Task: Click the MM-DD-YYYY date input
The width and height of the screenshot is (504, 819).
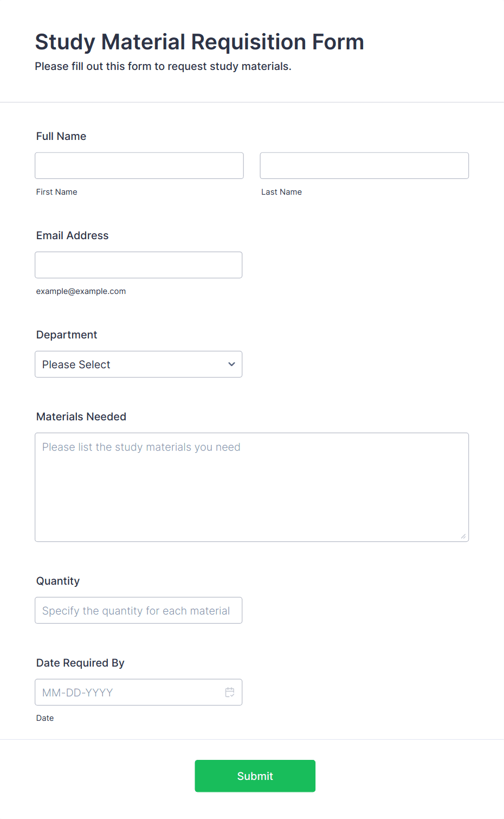Action: (139, 692)
